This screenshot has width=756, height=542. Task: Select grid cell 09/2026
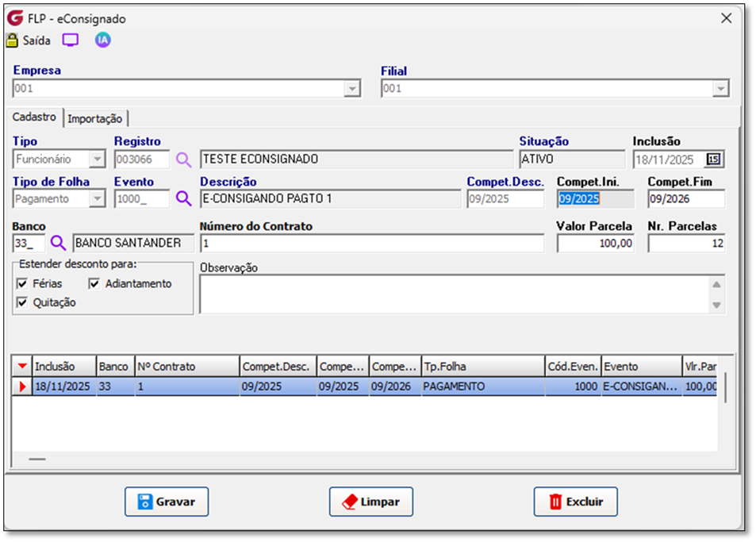click(x=395, y=386)
